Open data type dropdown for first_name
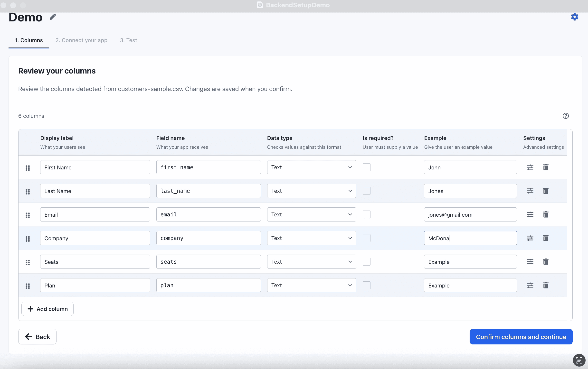The image size is (588, 369). click(x=312, y=167)
